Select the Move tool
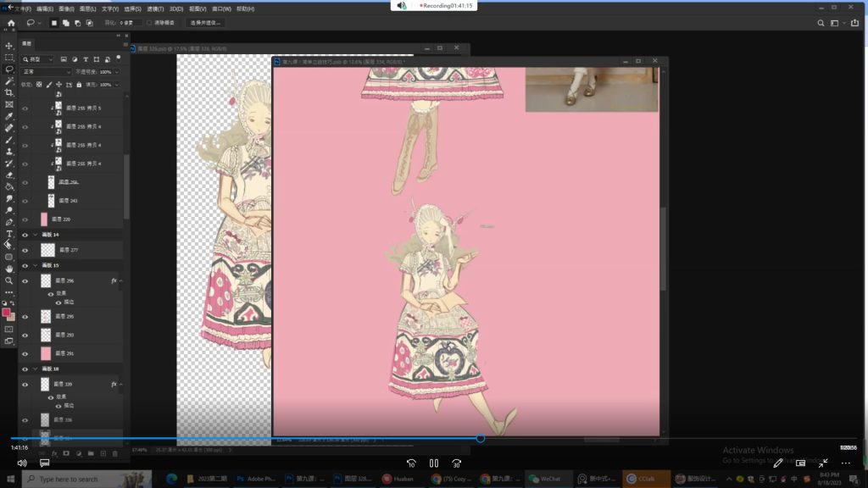 point(9,46)
